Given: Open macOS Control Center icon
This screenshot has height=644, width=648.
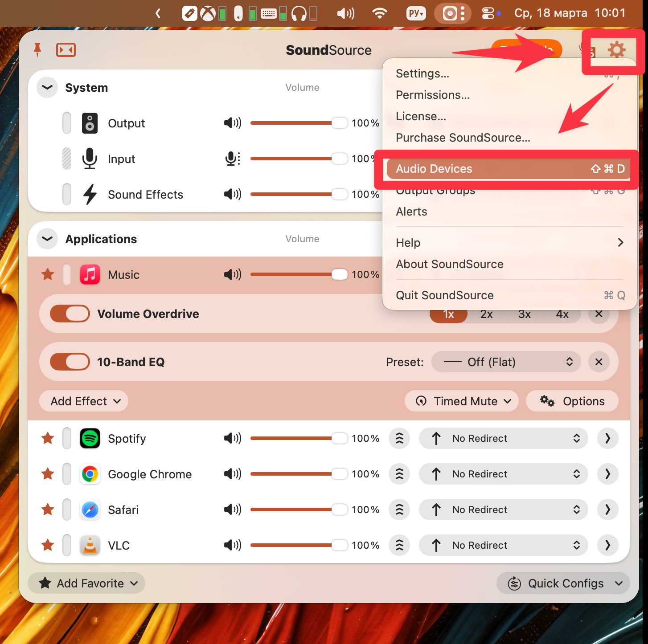Looking at the screenshot, I should [x=488, y=13].
